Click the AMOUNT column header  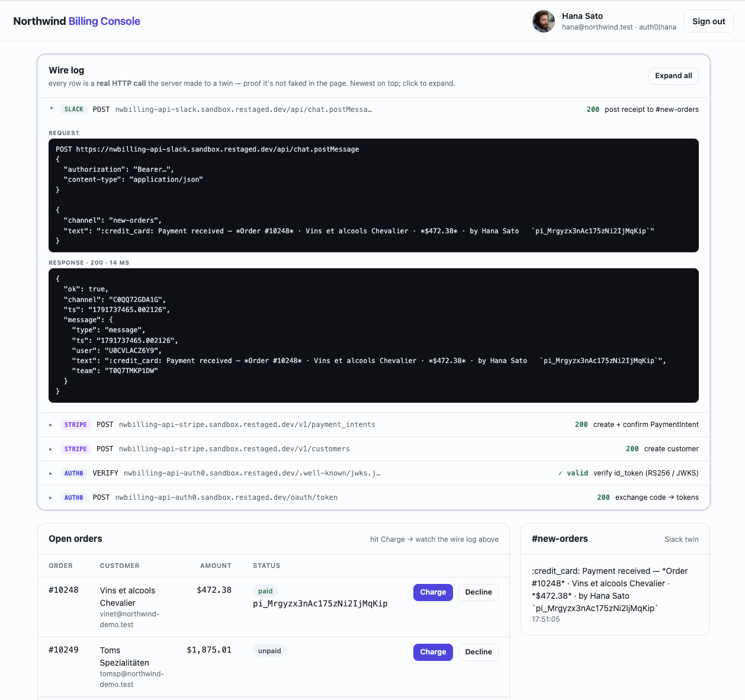tap(216, 566)
